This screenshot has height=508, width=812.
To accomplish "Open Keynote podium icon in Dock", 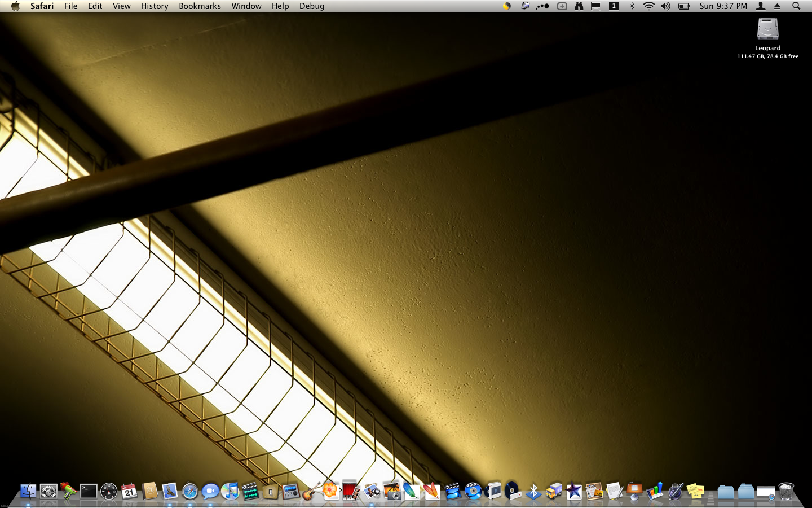I will 635,491.
